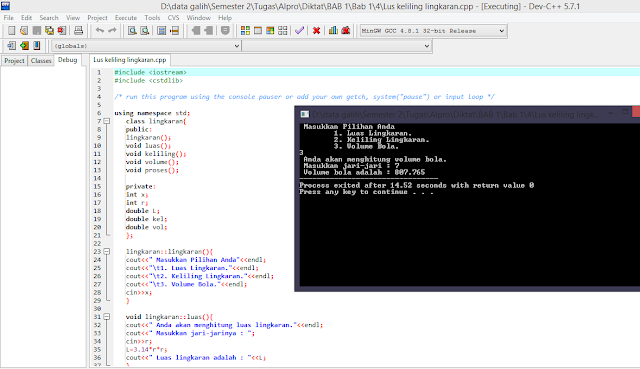Screen dimensions: 640x369
Task: Close the console window
Action: click(636, 111)
